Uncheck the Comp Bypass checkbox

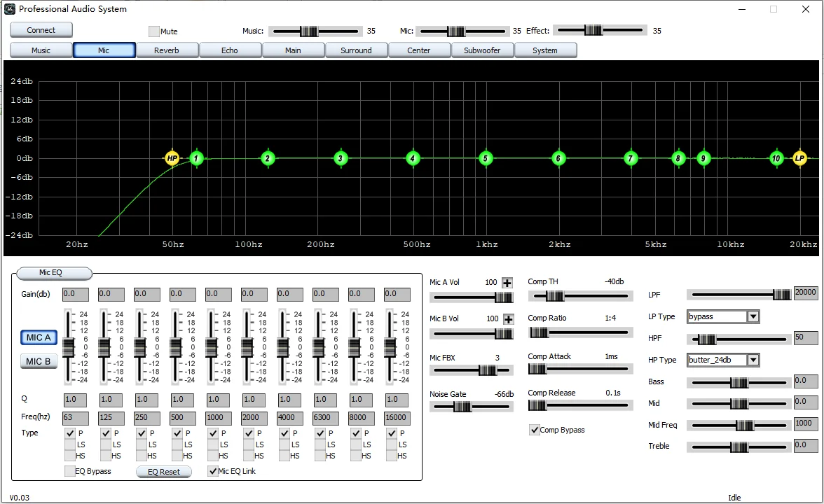pyautogui.click(x=535, y=430)
